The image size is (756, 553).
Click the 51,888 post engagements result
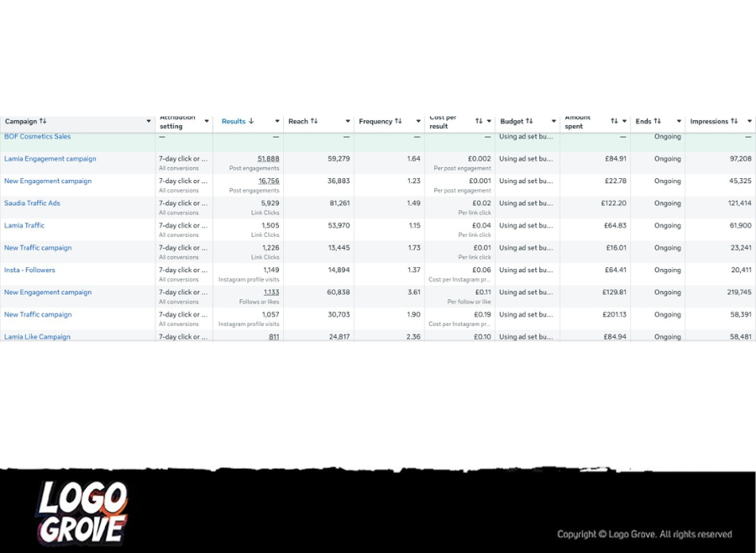tap(268, 159)
